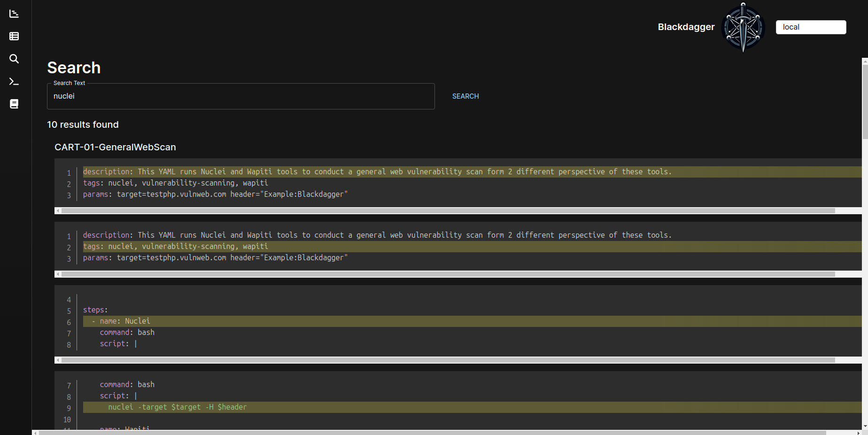
Task: Click the up arrow of the vertical scrollbar
Action: (865, 61)
